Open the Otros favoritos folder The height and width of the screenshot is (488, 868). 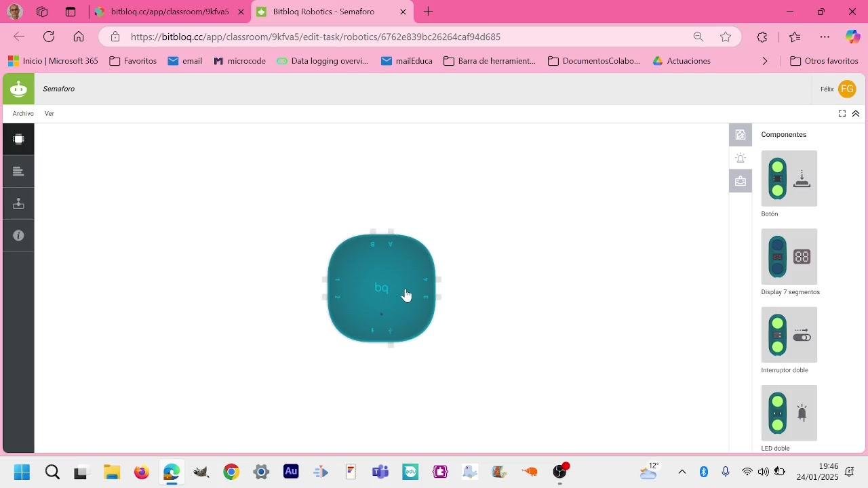(x=825, y=61)
